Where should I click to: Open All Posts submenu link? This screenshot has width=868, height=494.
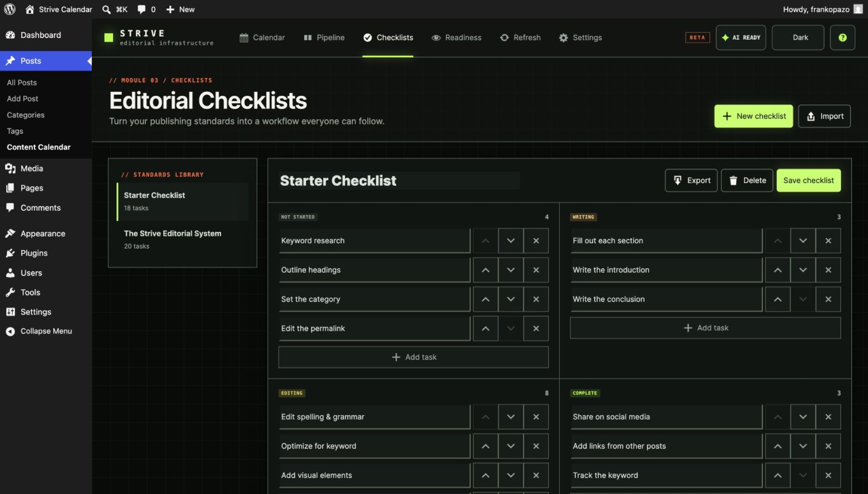point(22,82)
